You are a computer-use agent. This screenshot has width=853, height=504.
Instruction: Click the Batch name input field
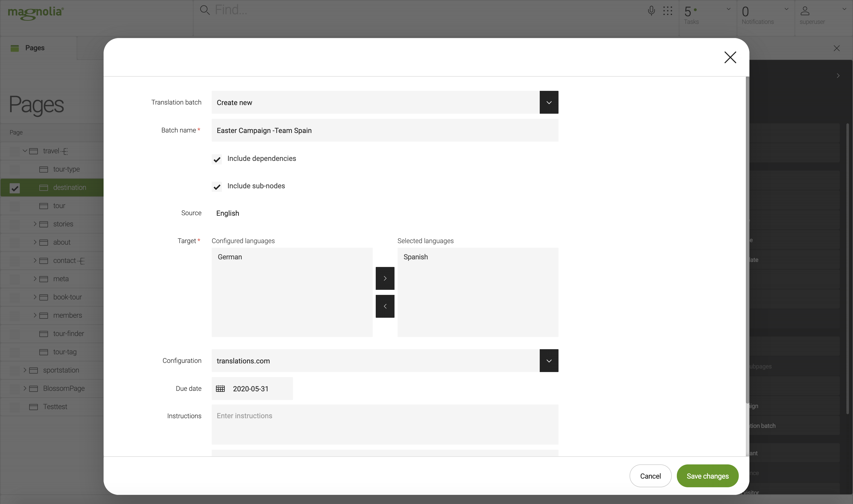[385, 130]
